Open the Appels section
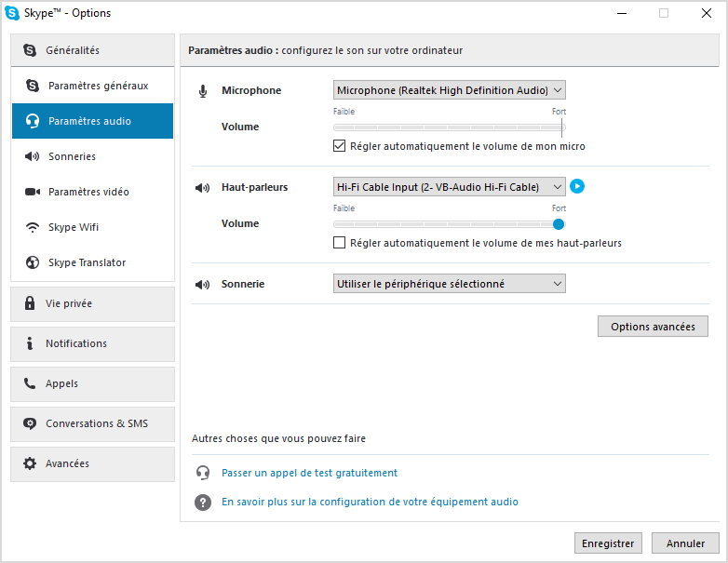The height and width of the screenshot is (563, 728). tap(93, 383)
